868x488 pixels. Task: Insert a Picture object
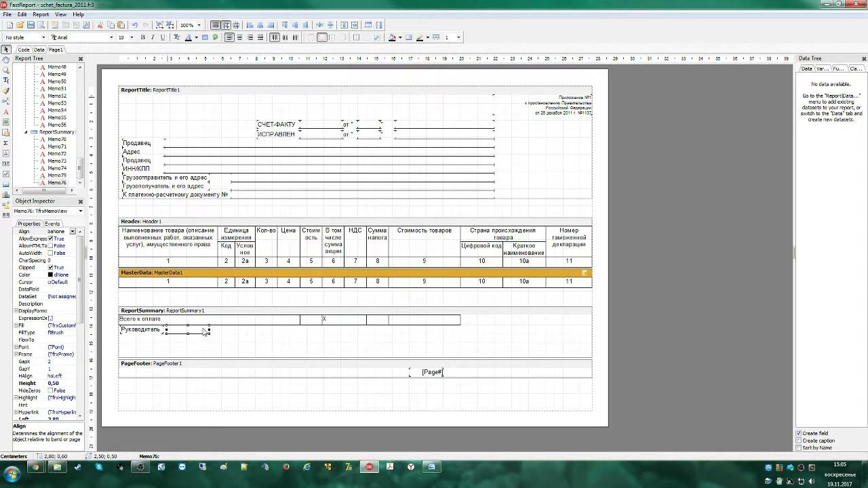click(6, 122)
